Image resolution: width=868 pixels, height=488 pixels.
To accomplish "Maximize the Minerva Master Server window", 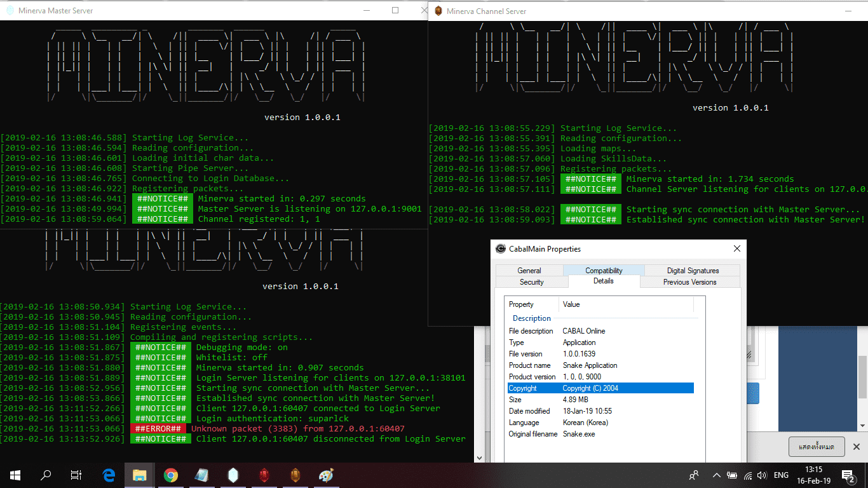I will 395,10.
